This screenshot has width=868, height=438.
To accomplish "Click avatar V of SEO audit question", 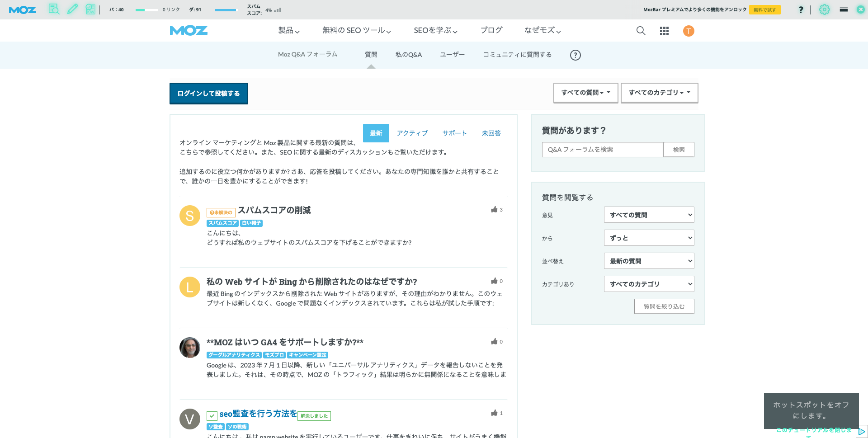I will click(x=190, y=419).
